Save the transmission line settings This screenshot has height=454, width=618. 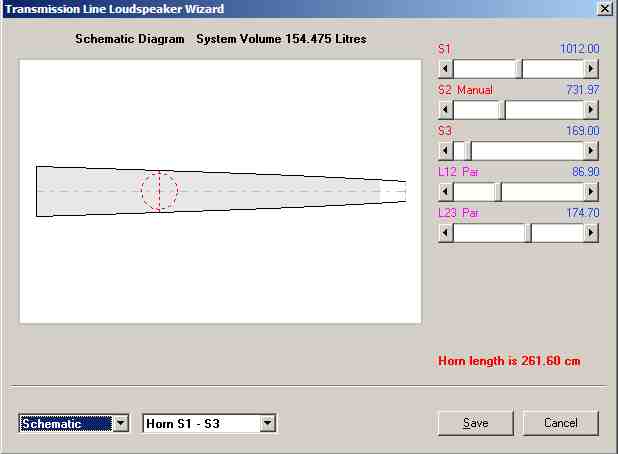point(476,423)
